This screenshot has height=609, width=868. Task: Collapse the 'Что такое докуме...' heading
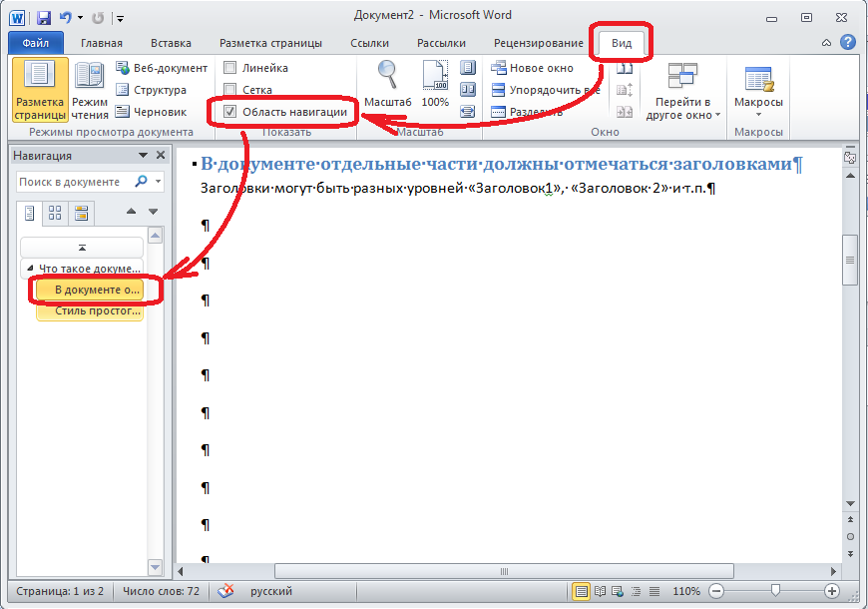(x=30, y=269)
